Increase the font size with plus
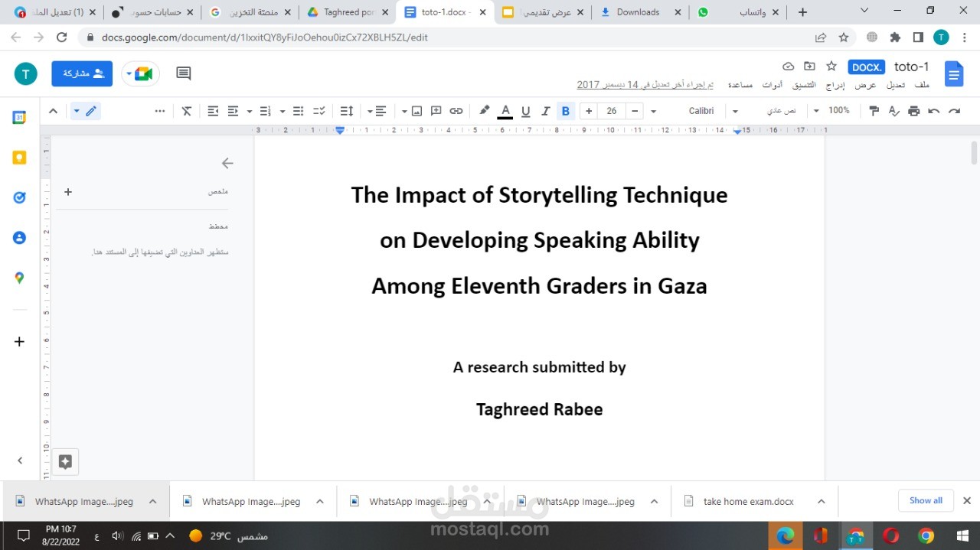The height and width of the screenshot is (550, 980). (x=589, y=111)
